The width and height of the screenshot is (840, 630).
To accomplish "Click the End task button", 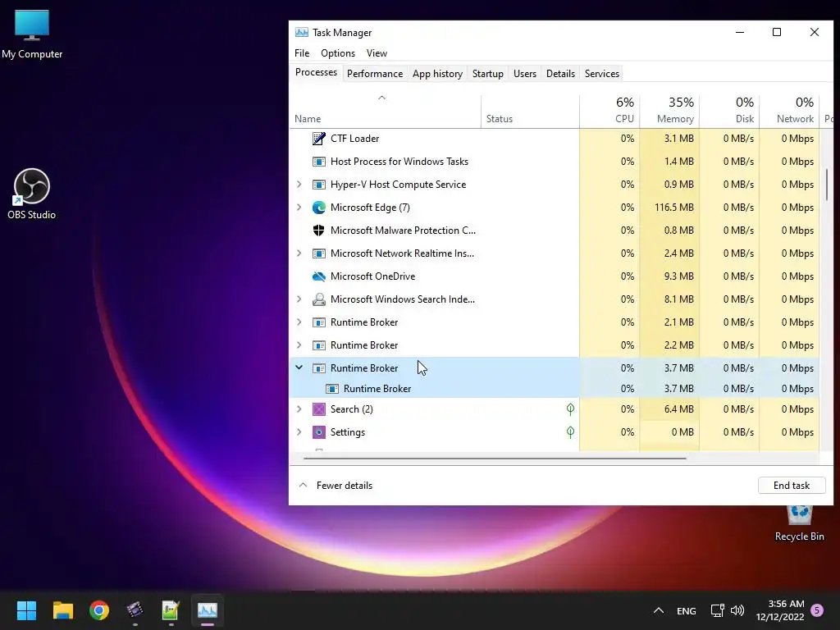I will (x=792, y=486).
